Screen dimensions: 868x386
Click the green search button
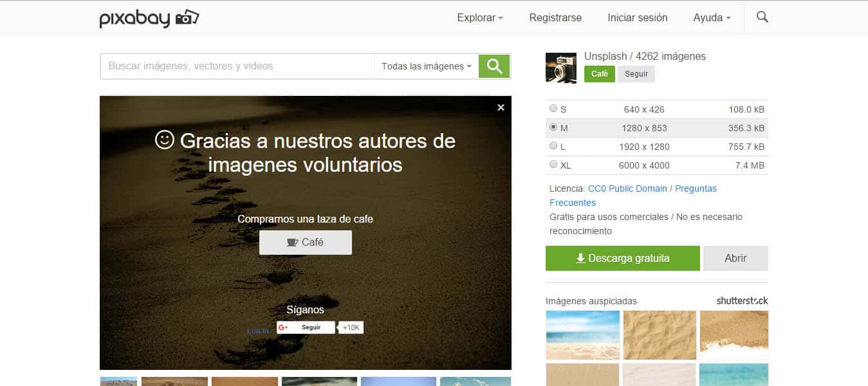coord(494,66)
